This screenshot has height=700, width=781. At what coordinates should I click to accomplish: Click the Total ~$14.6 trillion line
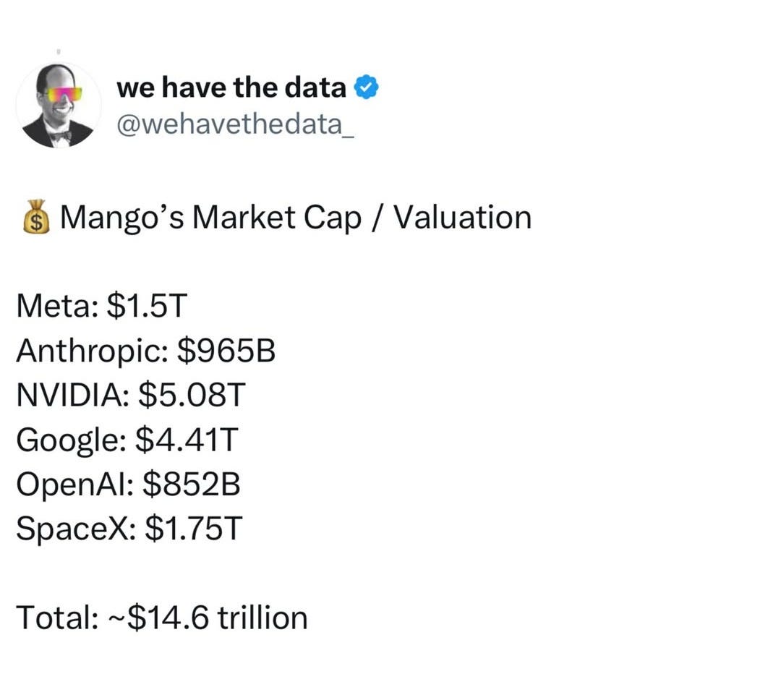162,618
